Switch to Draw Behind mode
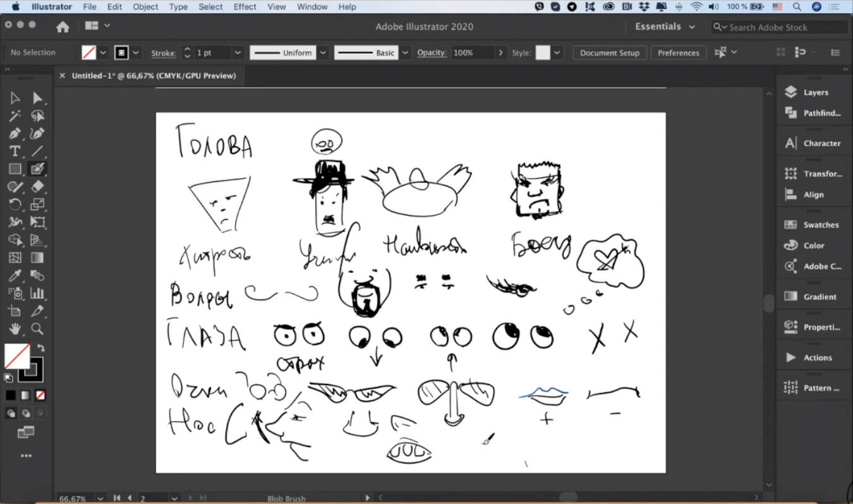 point(26,414)
